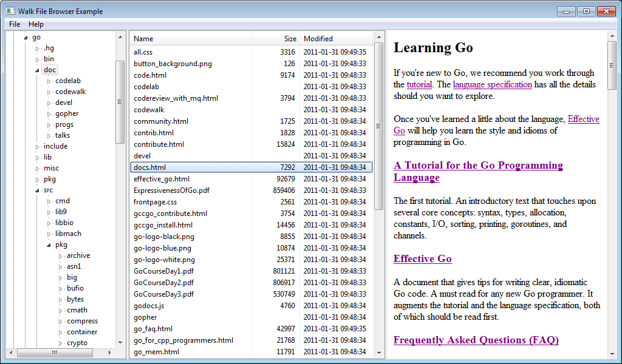The width and height of the screenshot is (622, 364).
Task: Collapse the doc folder node
Action: click(x=37, y=70)
